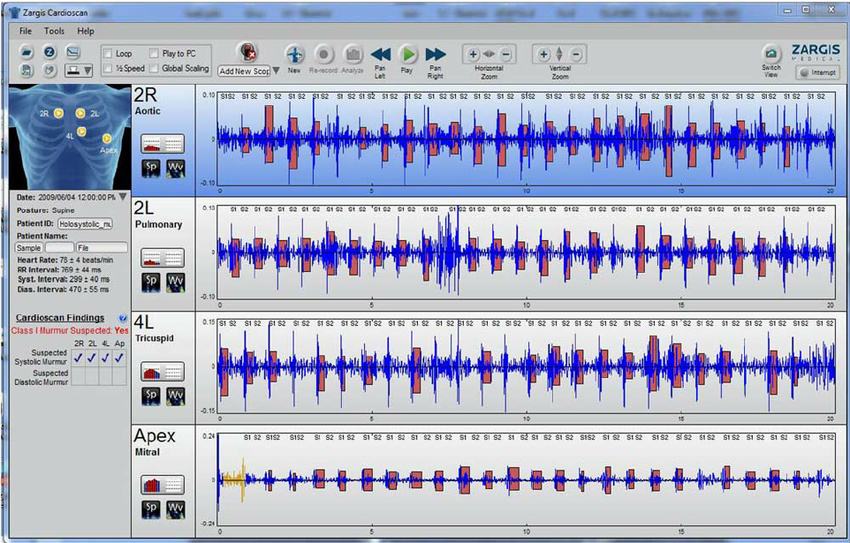The image size is (850, 543).
Task: Click the Patient ID input field
Action: coord(86,225)
